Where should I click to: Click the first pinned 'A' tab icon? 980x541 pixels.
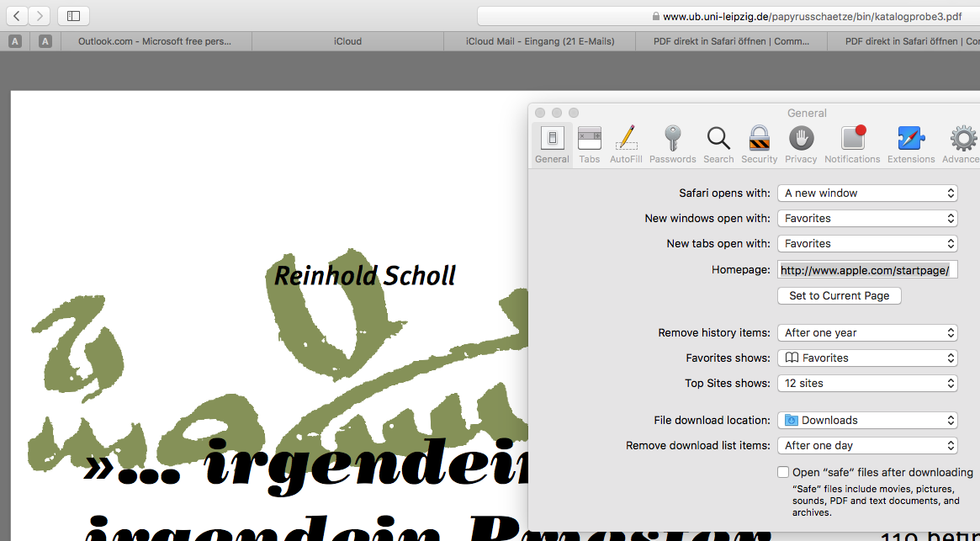pos(16,41)
